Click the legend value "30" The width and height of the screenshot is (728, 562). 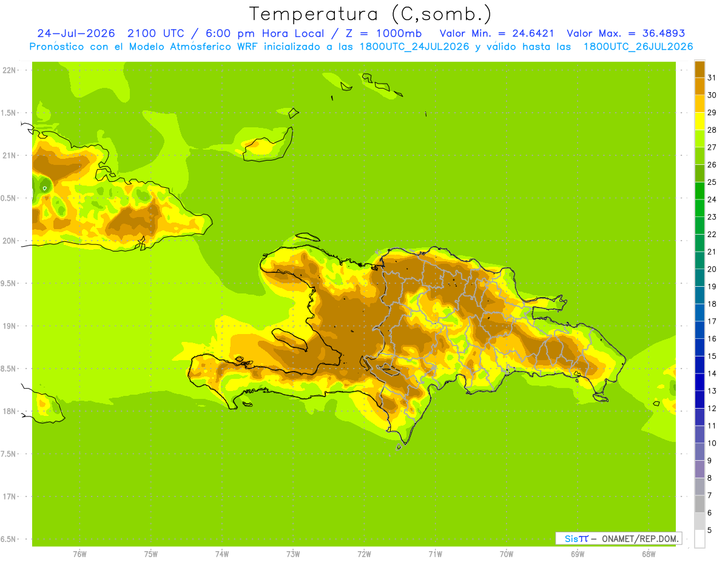712,95
